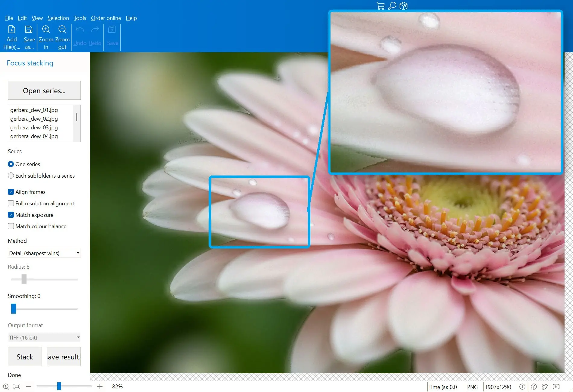The width and height of the screenshot is (573, 392).
Task: Uncheck the Match exposure checkbox
Action: coord(11,215)
